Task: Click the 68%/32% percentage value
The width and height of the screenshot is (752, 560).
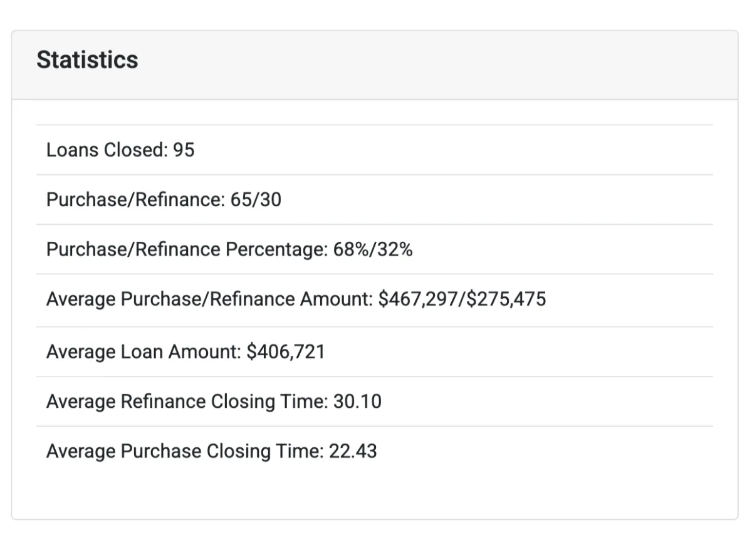Action: pyautogui.click(x=373, y=249)
